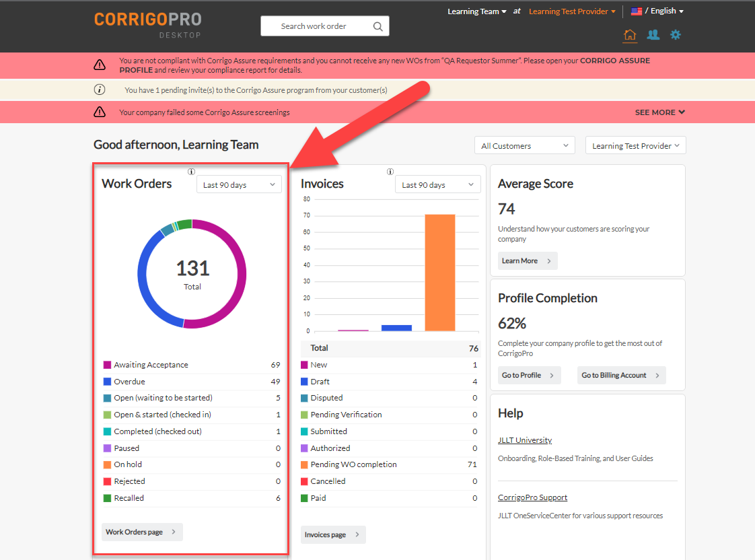Viewport: 755px width, 560px height.
Task: Click the Work Orders info icon
Action: point(191,172)
